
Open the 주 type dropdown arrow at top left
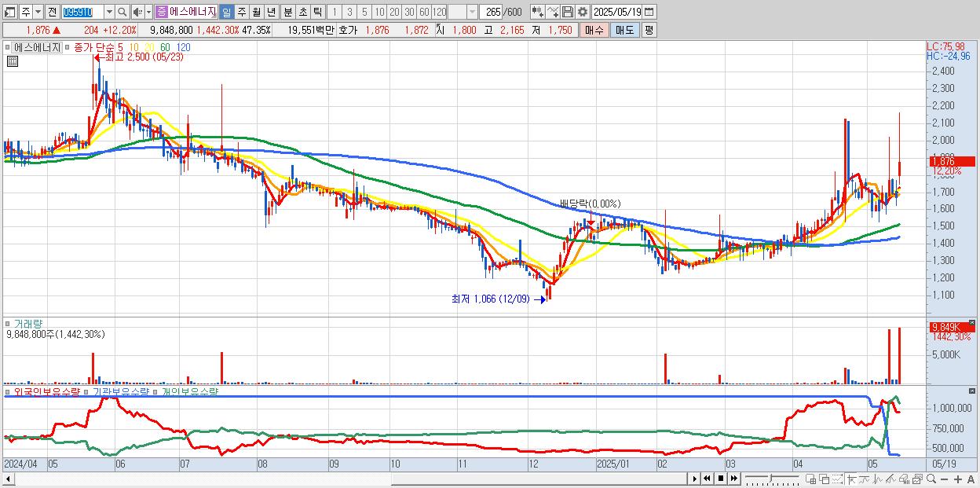click(x=38, y=13)
